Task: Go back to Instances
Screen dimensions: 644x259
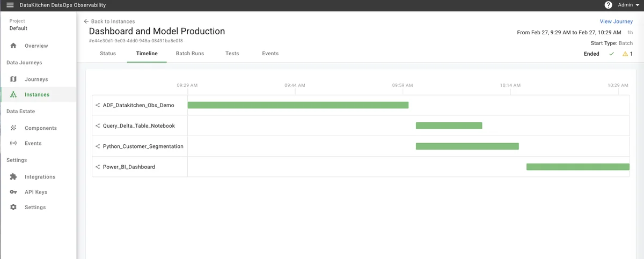Action: (x=109, y=21)
